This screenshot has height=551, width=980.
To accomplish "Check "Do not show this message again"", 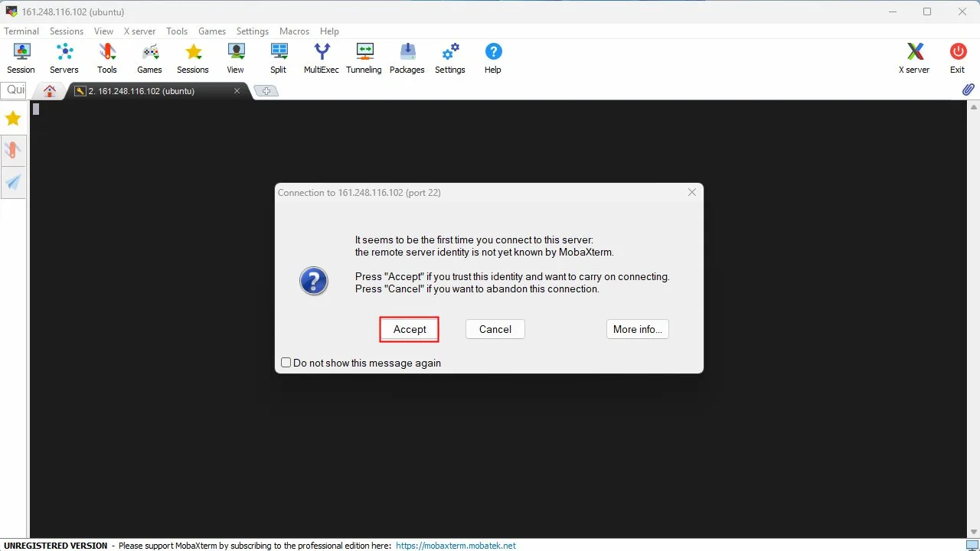I will pos(286,363).
